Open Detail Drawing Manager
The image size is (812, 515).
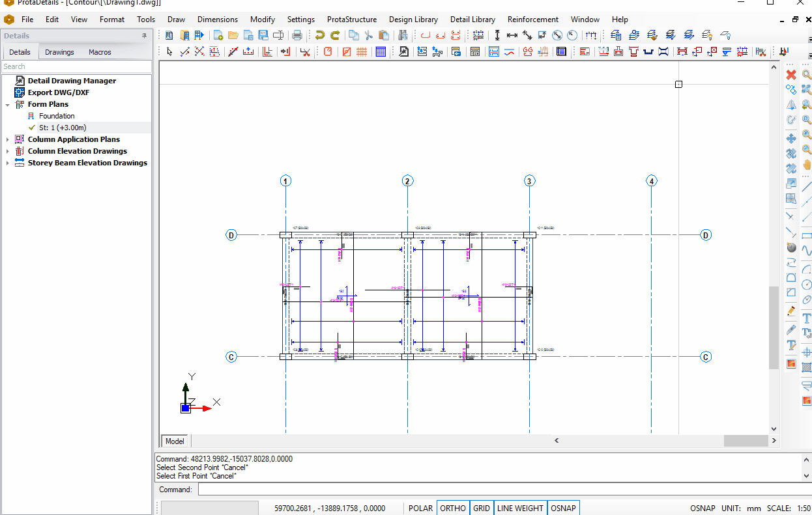coord(72,81)
